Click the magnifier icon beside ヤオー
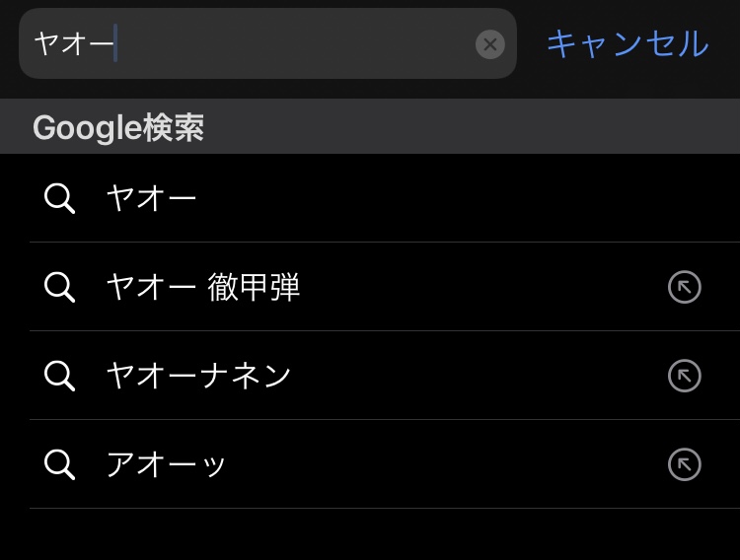Image resolution: width=740 pixels, height=560 pixels. click(59, 198)
